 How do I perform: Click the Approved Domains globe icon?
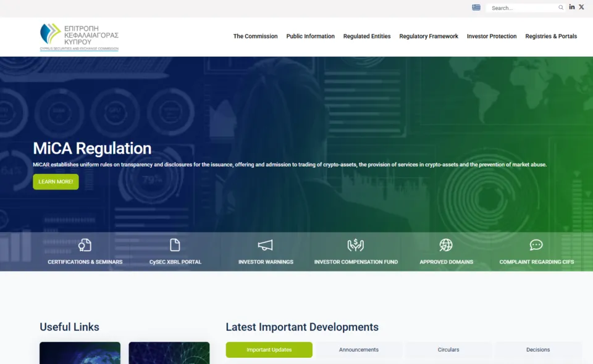pyautogui.click(x=446, y=246)
